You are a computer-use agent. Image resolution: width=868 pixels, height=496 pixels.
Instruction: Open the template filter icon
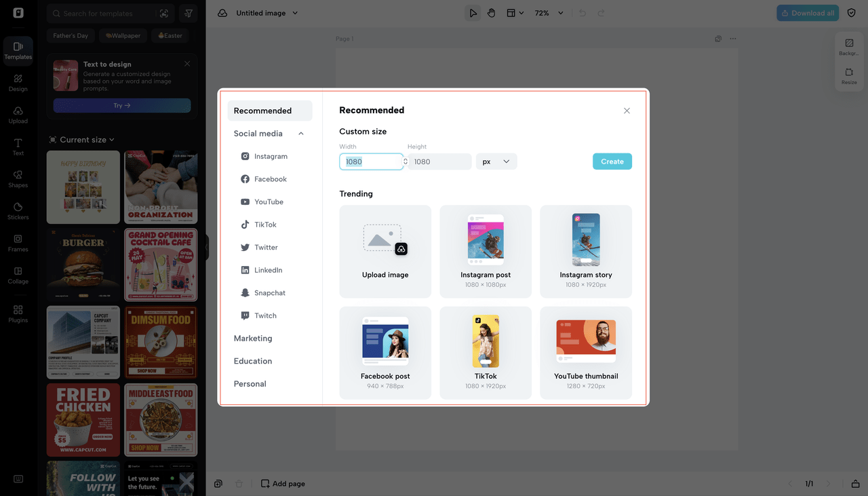pyautogui.click(x=189, y=14)
